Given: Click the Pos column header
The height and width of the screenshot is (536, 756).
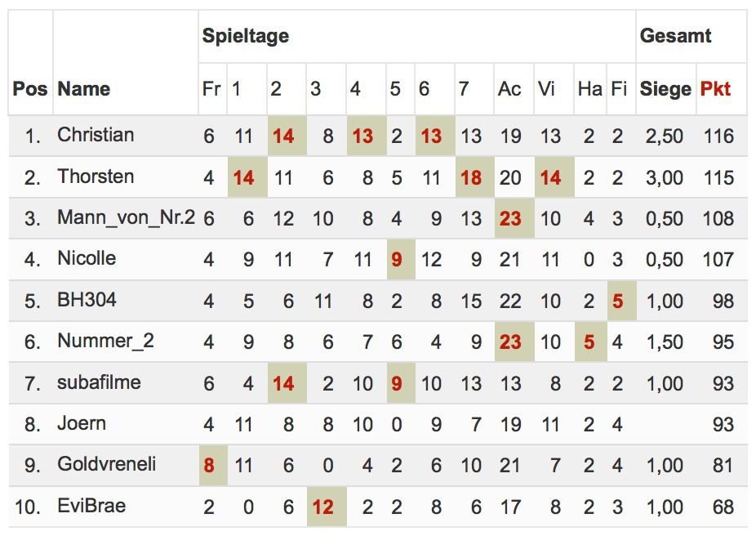Looking at the screenshot, I should [30, 89].
